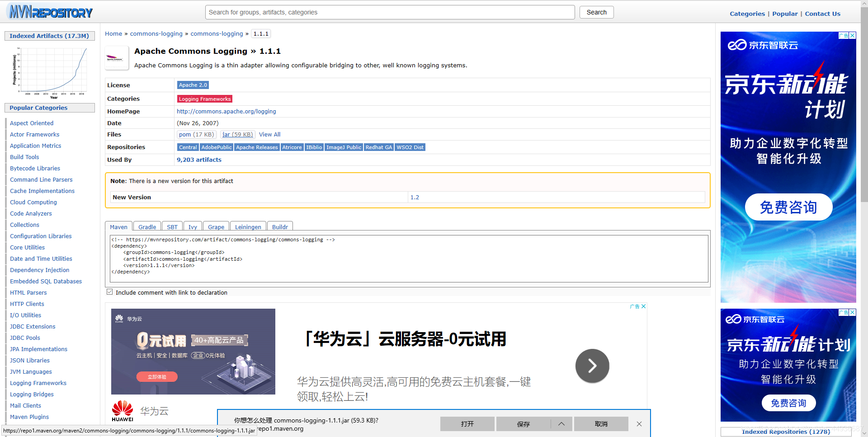
Task: Open Cloud Computing category
Action: pos(33,202)
